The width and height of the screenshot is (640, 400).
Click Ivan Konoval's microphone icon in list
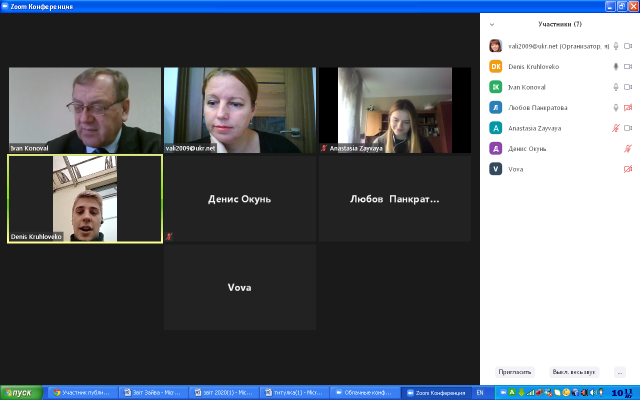pyautogui.click(x=616, y=87)
